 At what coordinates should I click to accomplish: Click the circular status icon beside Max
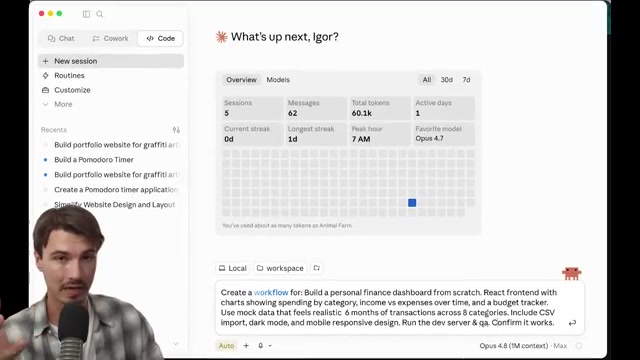point(579,346)
